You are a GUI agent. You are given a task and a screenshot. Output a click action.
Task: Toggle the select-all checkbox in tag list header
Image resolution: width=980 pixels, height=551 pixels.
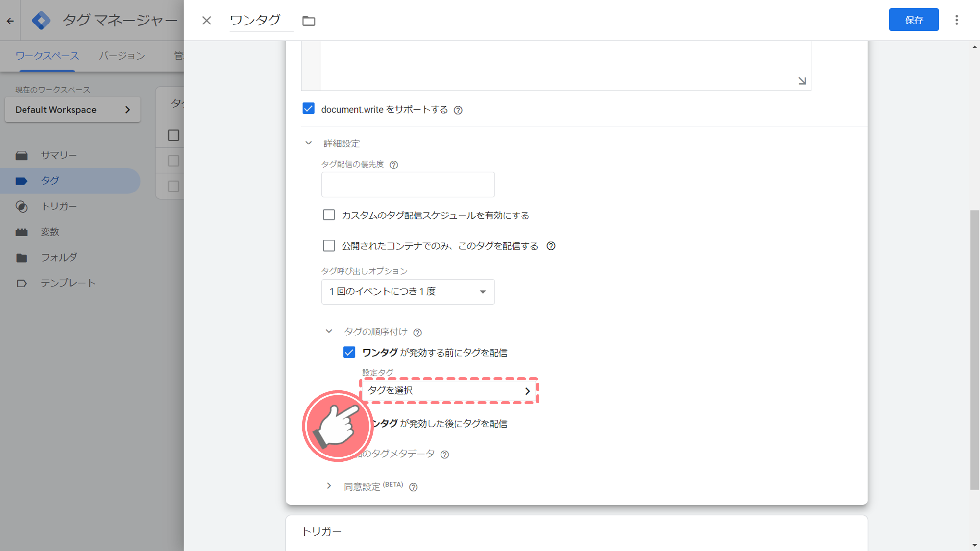173,135
